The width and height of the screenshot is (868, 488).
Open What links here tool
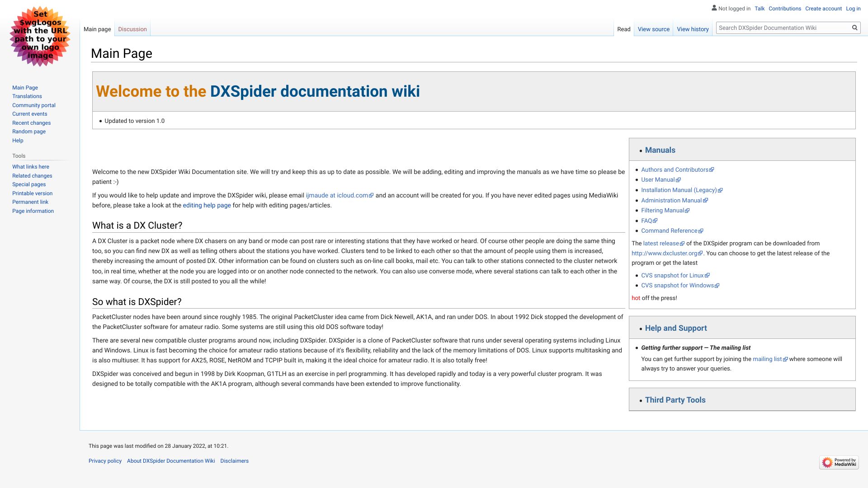[x=31, y=167]
